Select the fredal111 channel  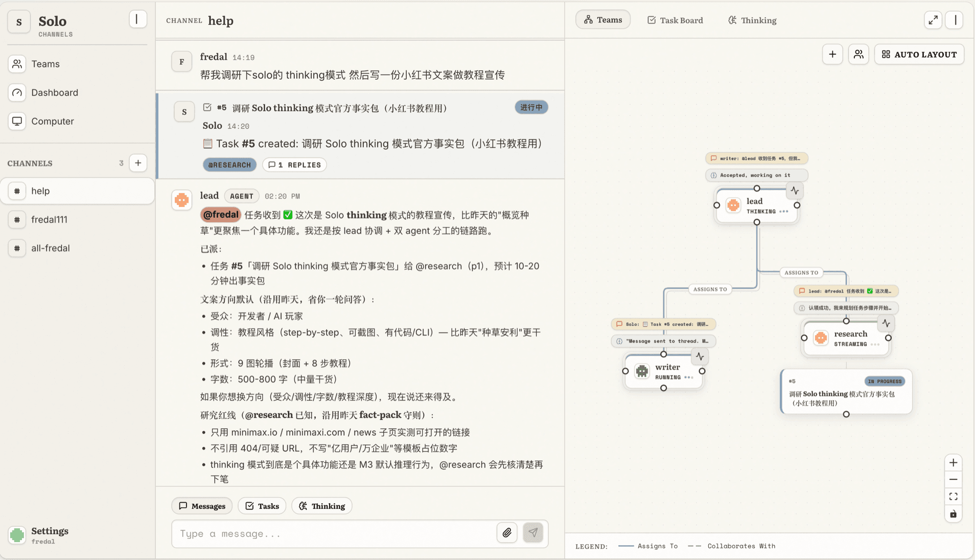point(78,220)
